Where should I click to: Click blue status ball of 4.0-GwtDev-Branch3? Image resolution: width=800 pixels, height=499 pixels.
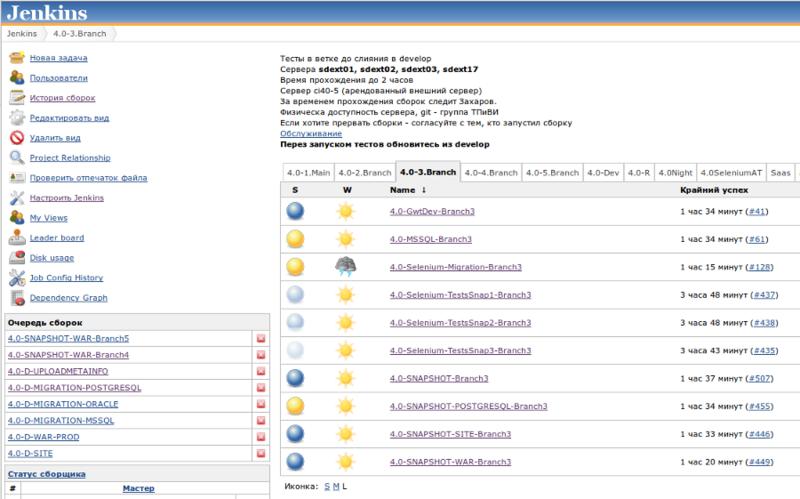point(295,211)
